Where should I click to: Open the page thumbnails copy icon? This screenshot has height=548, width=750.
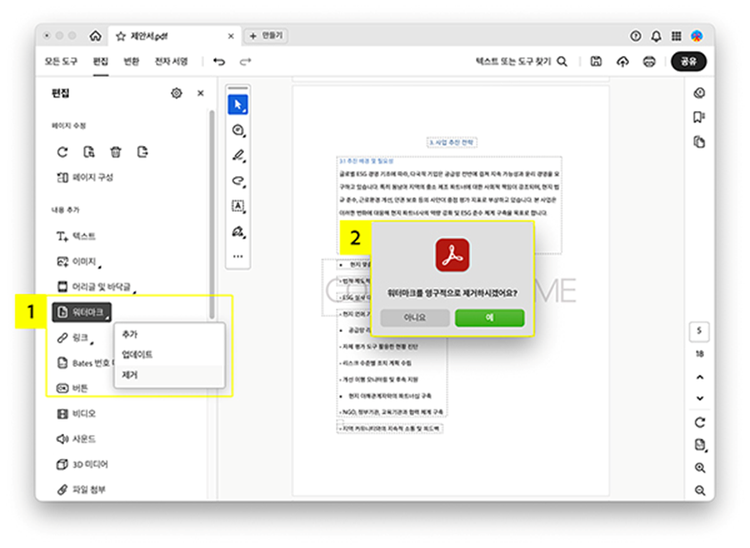pyautogui.click(x=699, y=142)
